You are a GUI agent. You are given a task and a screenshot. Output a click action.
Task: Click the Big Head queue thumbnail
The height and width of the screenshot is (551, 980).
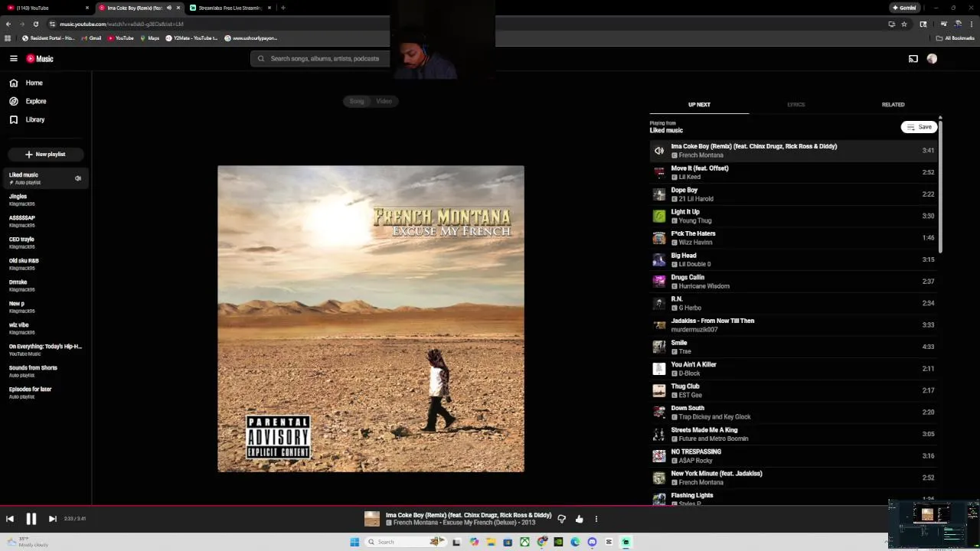tap(659, 259)
